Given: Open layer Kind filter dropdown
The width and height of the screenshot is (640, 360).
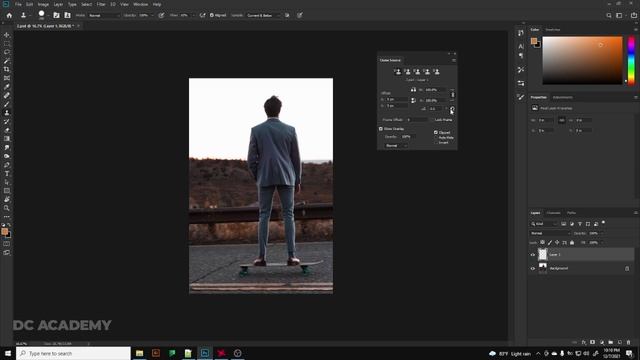Looking at the screenshot, I should (544, 224).
